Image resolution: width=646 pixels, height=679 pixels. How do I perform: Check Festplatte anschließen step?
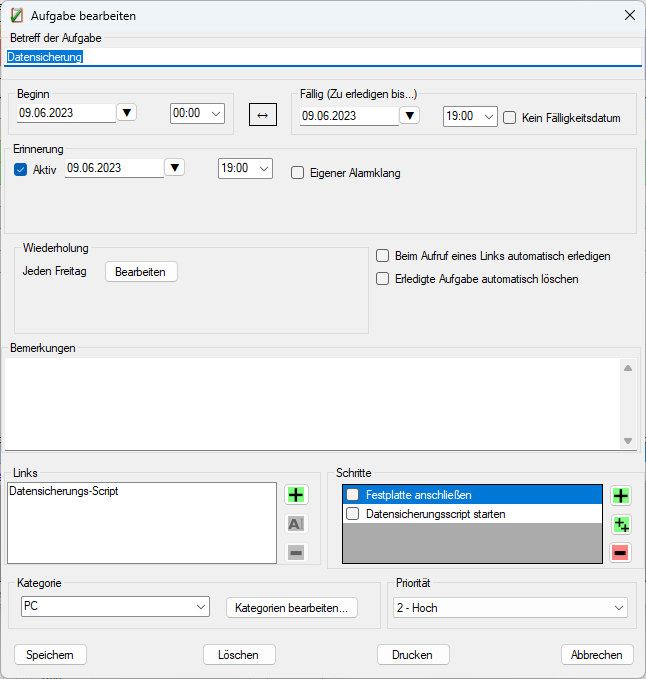click(x=352, y=495)
